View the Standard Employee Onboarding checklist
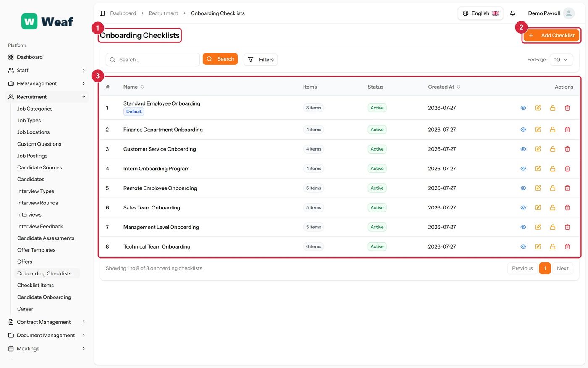588x368 pixels. [523, 108]
